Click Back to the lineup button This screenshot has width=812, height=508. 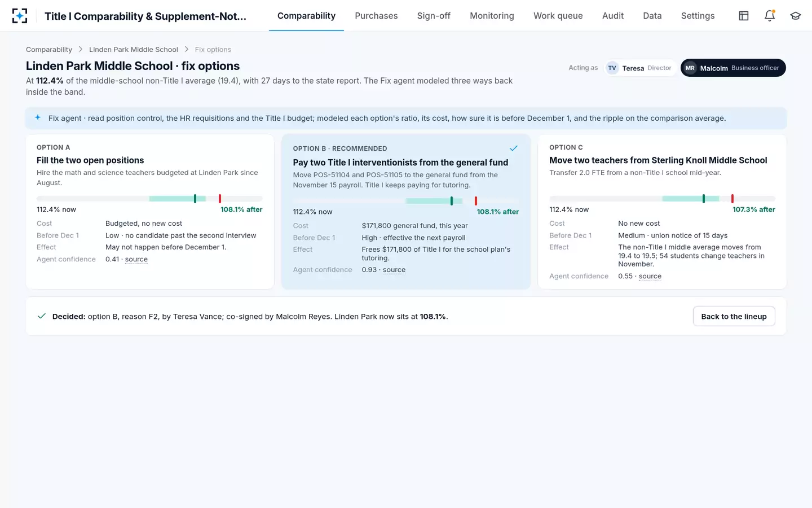[x=734, y=316]
